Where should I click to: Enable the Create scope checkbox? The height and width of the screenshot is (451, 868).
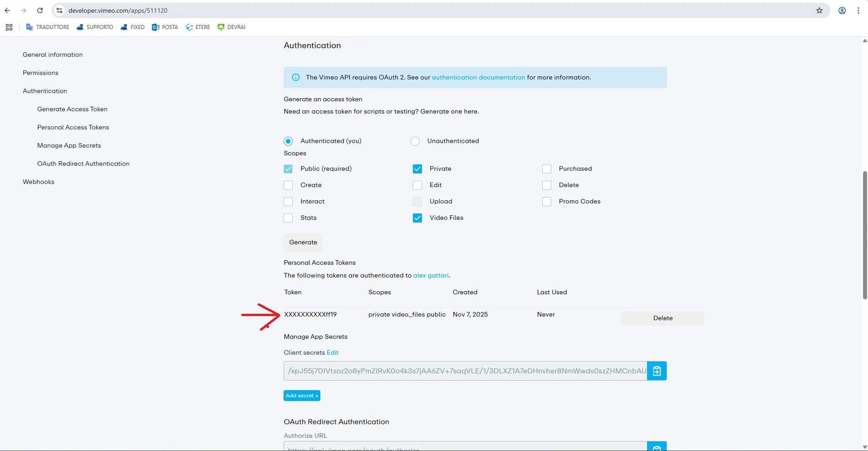pos(288,185)
